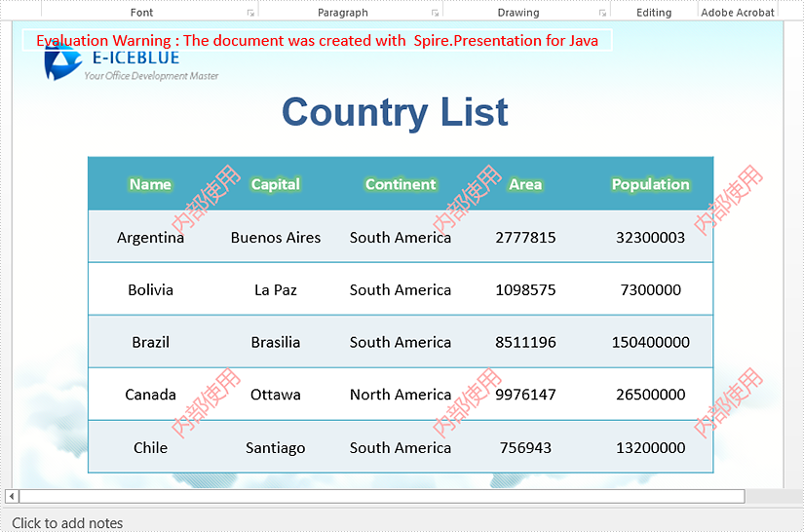Select the Continent header cell

(401, 184)
